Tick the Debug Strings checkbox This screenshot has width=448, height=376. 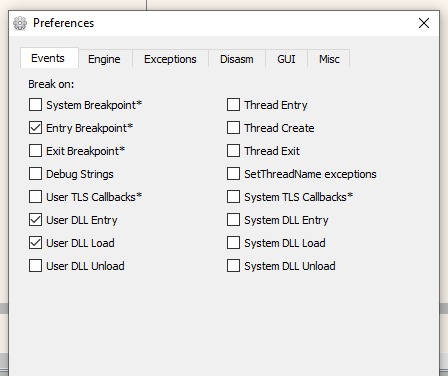click(x=35, y=174)
